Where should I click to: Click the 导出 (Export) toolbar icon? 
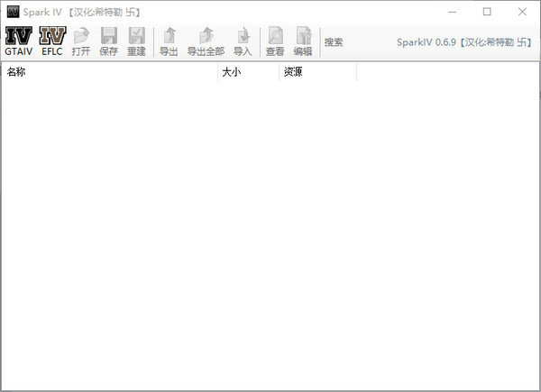coord(169,41)
